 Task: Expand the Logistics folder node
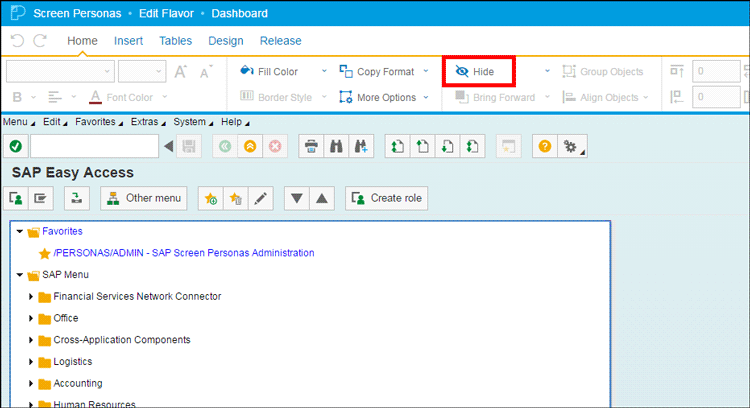click(31, 362)
